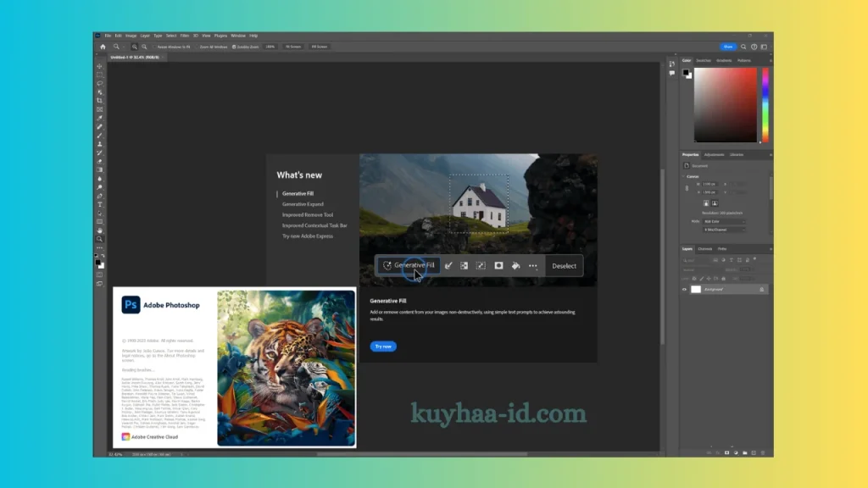Open the Edit Toolbar three-dots menu

point(100,248)
